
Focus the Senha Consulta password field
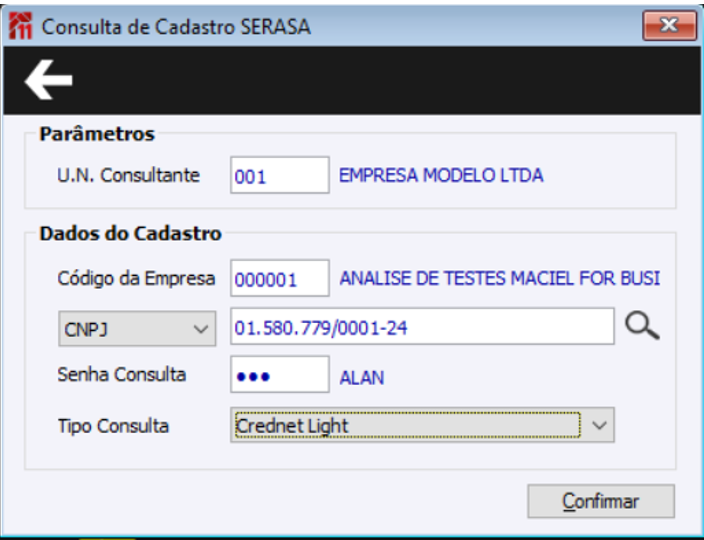click(279, 377)
